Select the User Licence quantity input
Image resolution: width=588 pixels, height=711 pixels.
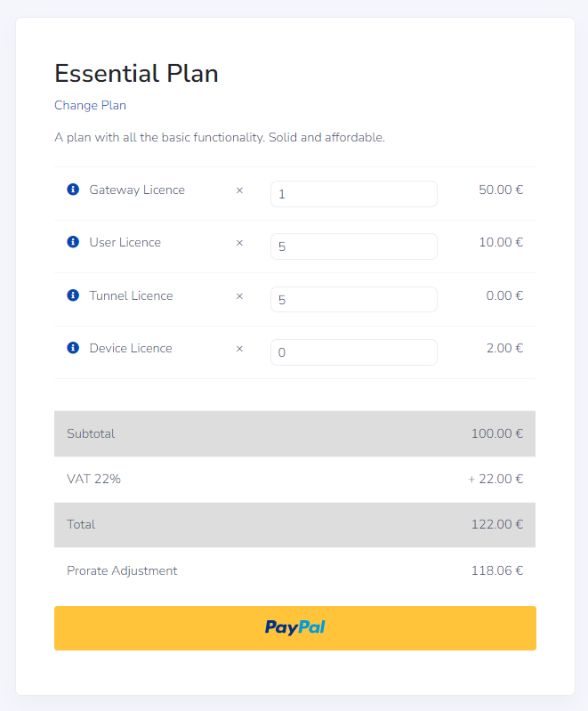click(354, 246)
